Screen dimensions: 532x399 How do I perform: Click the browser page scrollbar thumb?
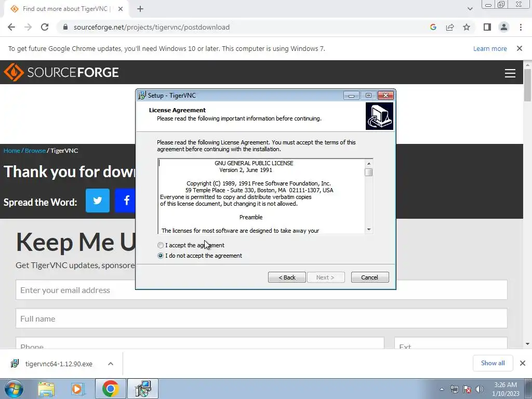[x=527, y=85]
